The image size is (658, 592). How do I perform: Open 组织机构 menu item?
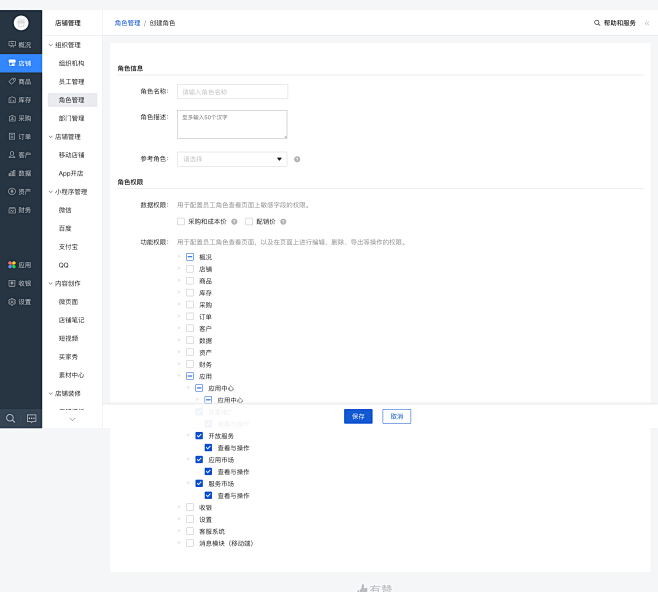[x=71, y=63]
